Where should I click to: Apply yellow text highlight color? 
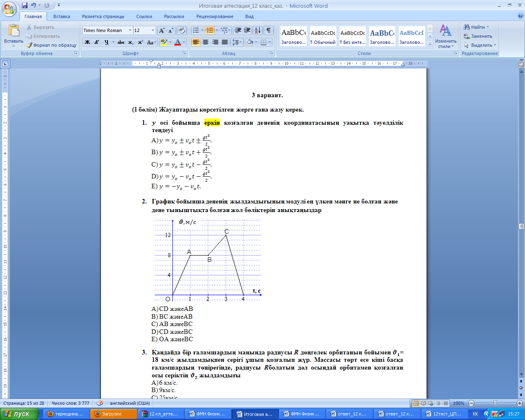[x=164, y=42]
